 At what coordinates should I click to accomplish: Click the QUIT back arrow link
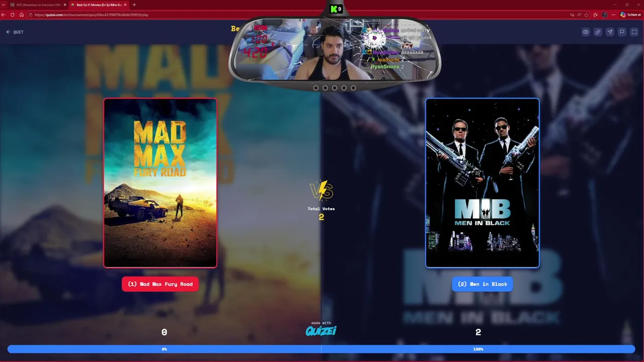pyautogui.click(x=15, y=32)
